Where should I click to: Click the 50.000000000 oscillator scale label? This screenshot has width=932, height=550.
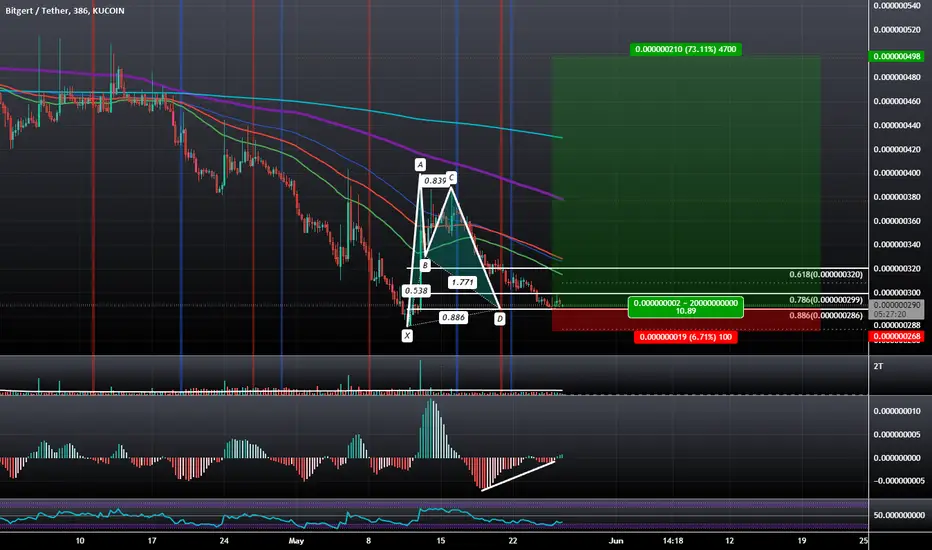(899, 515)
